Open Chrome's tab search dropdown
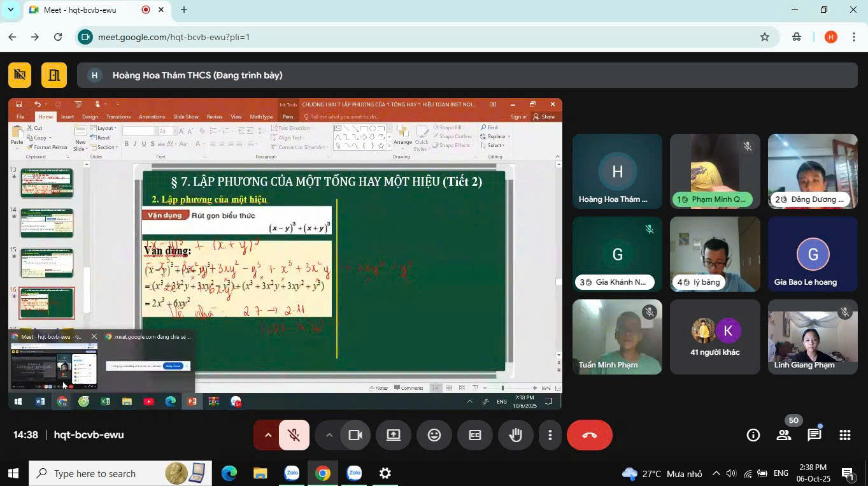 10,10
